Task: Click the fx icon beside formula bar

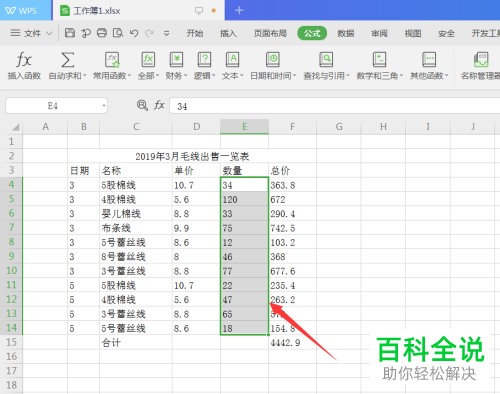Action: 159,105
